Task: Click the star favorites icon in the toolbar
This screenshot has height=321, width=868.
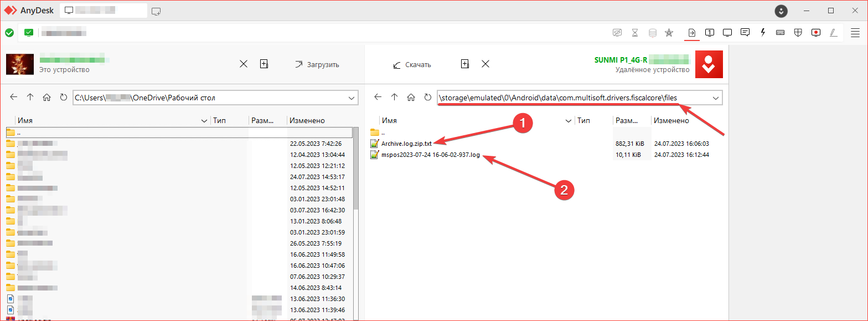Action: coord(669,33)
